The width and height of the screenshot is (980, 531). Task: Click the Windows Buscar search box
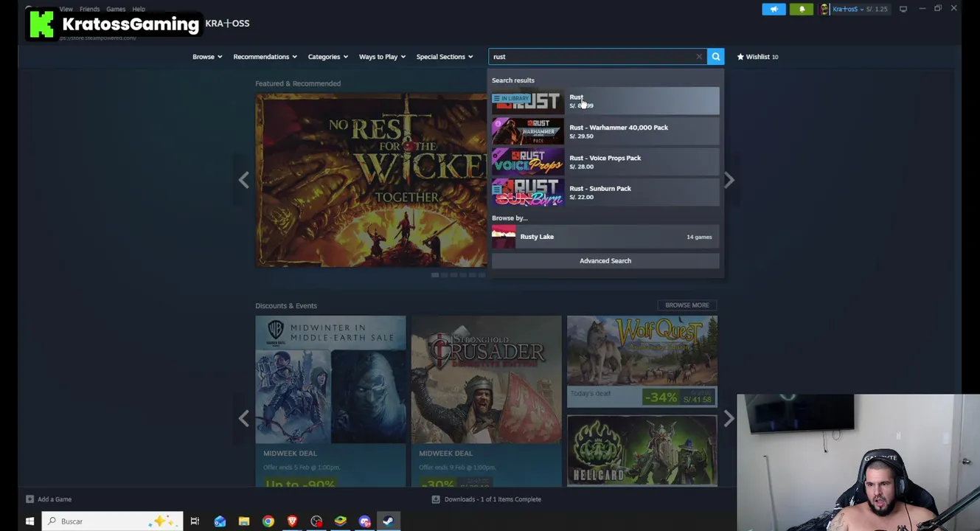(112, 521)
